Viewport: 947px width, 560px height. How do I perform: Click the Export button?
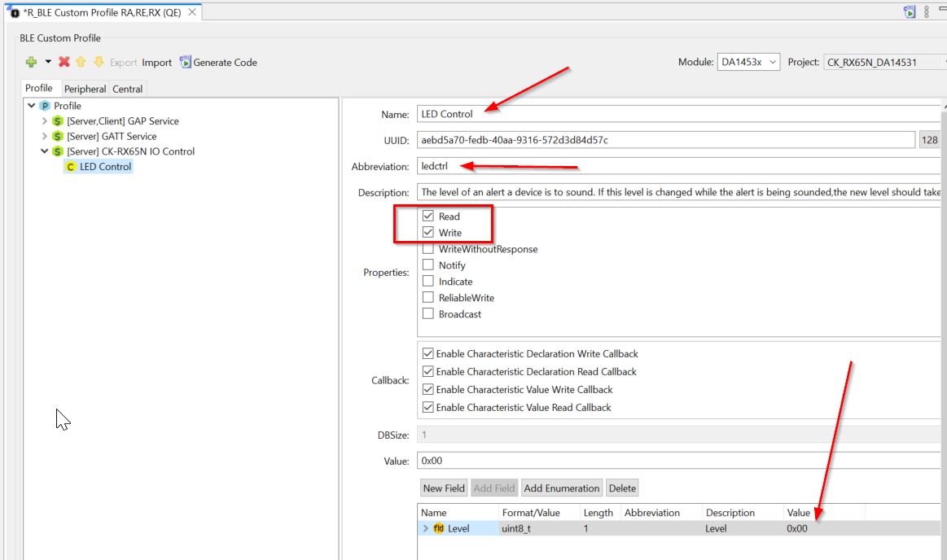click(123, 62)
